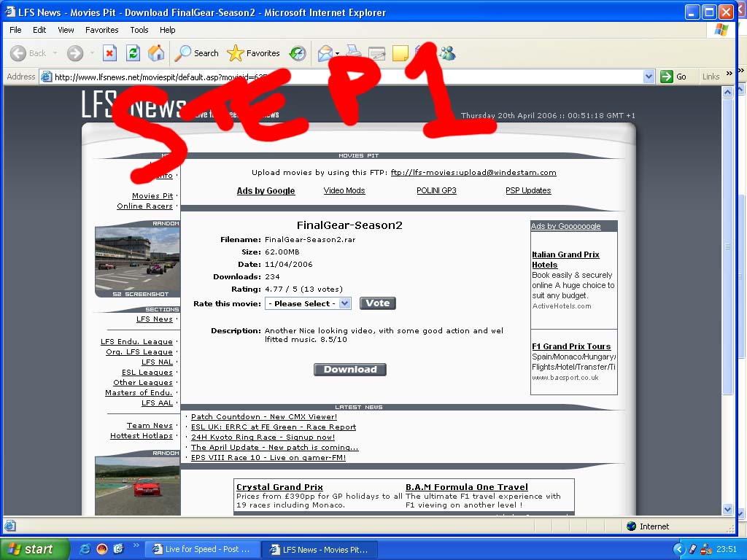The image size is (747, 560).
Task: Click Internet zone globe in status bar
Action: click(x=632, y=526)
